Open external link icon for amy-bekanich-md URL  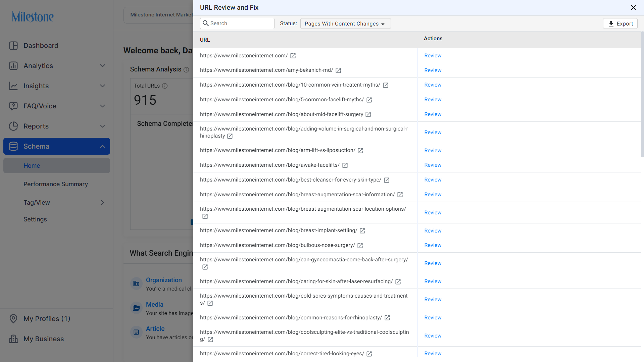coord(338,70)
